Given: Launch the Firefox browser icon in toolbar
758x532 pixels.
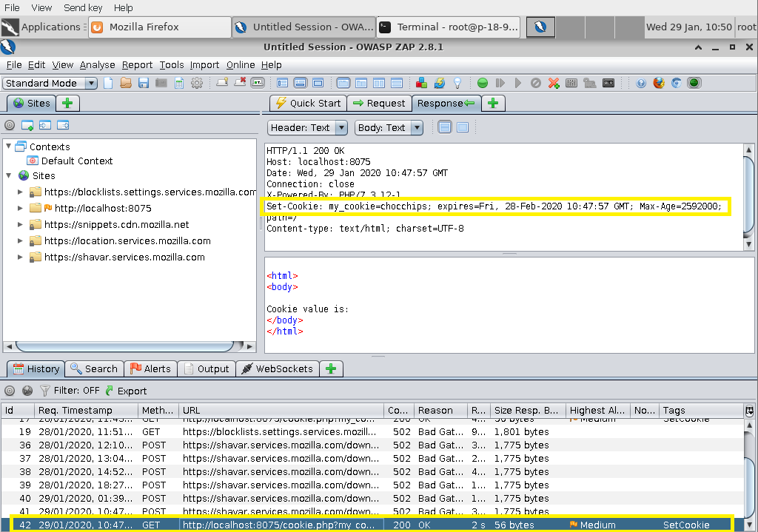Looking at the screenshot, I should click(659, 83).
